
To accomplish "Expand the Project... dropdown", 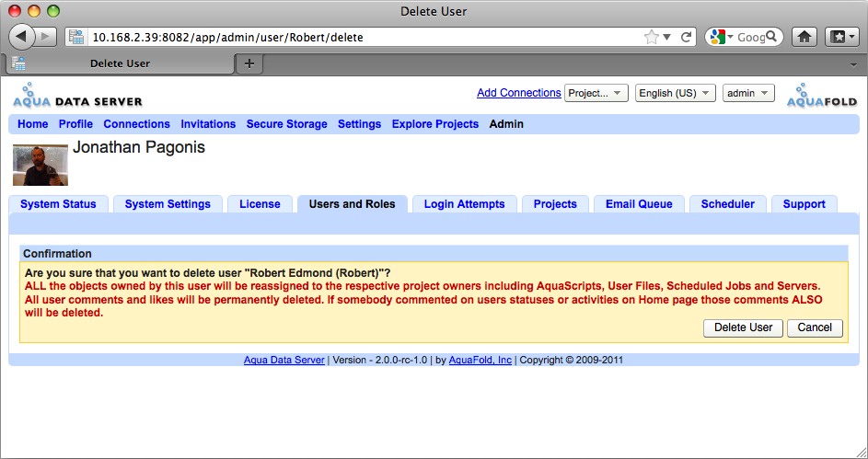I will [x=596, y=93].
